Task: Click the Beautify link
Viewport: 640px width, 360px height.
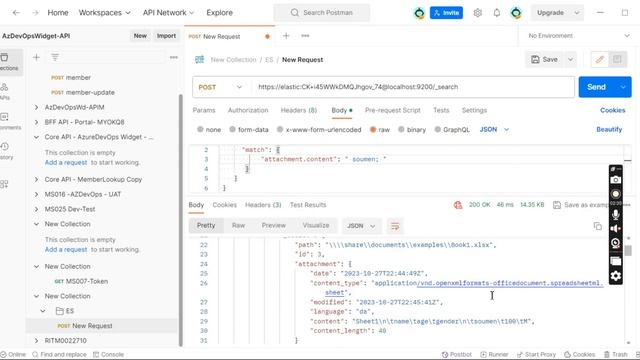Action: pos(609,129)
